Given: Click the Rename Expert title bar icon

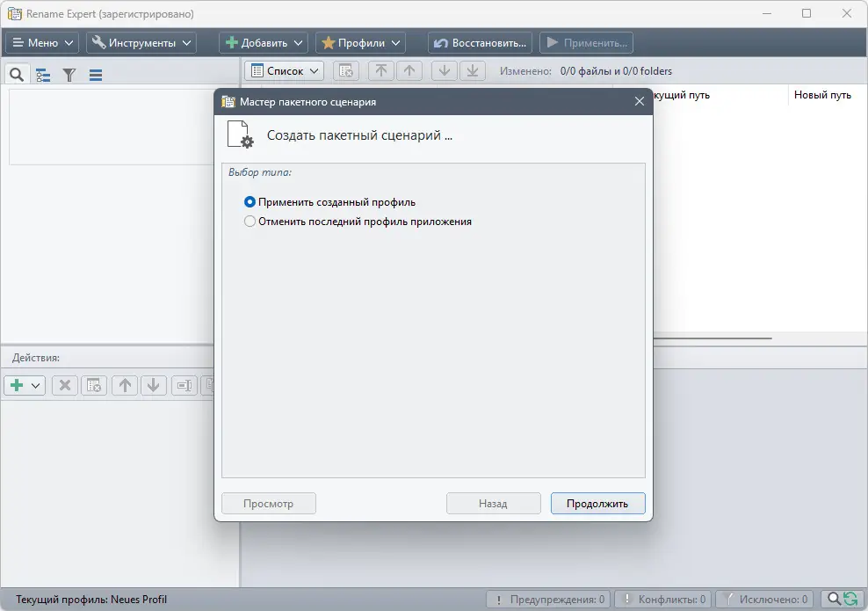Looking at the screenshot, I should tap(14, 14).
